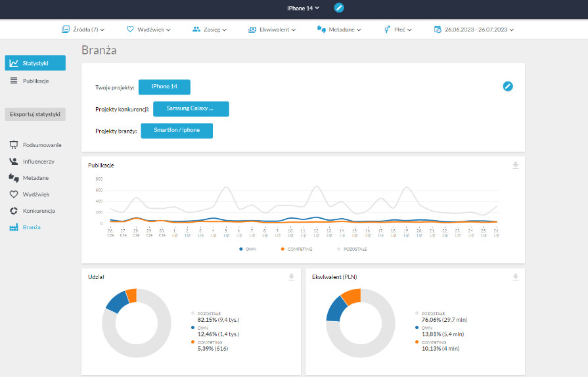Image resolution: width=588 pixels, height=377 pixels.
Task: Click the factory icon beside Branża
Action: coord(14,227)
